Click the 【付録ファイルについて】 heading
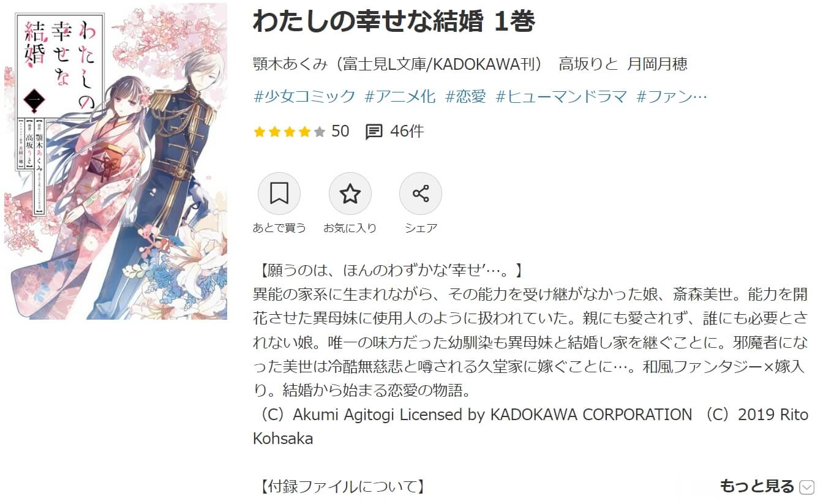The height and width of the screenshot is (504, 823). click(339, 487)
